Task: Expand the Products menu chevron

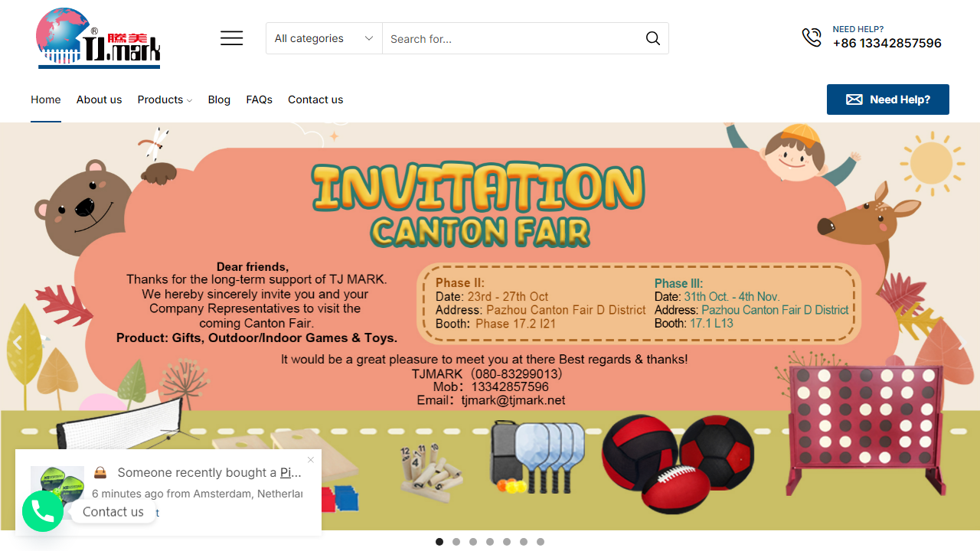Action: click(189, 100)
